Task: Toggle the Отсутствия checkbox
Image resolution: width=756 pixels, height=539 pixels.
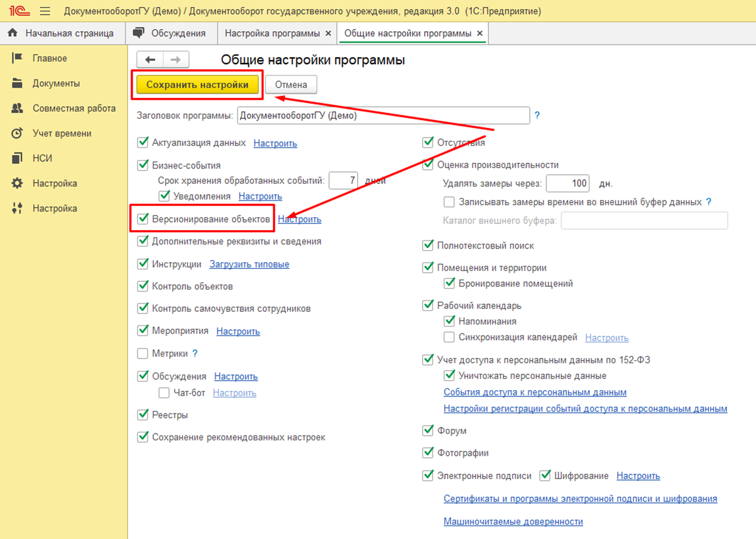Action: tap(427, 142)
